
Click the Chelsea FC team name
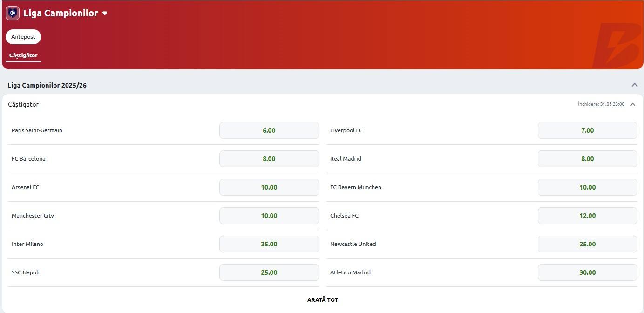(344, 216)
